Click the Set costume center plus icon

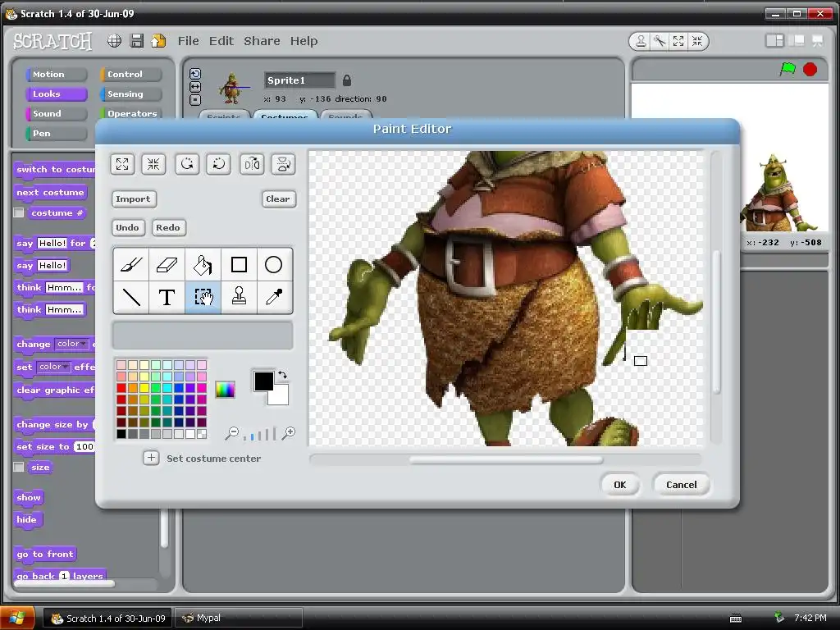pos(151,458)
